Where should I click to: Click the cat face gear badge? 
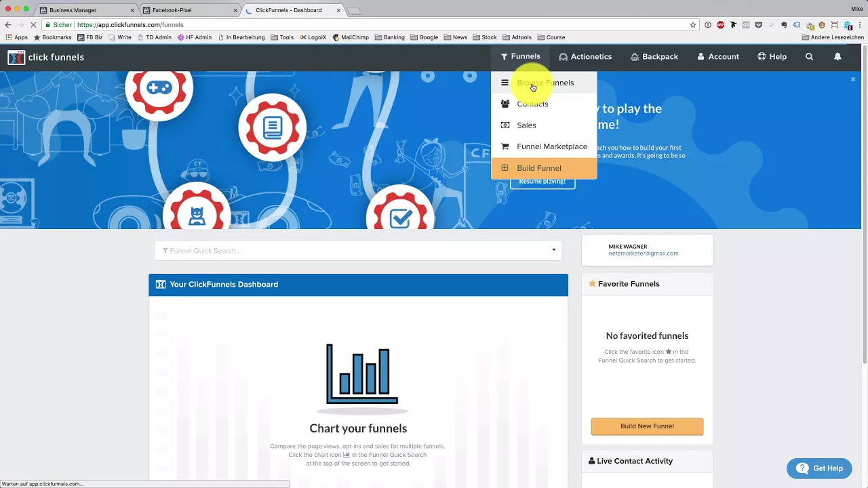197,210
